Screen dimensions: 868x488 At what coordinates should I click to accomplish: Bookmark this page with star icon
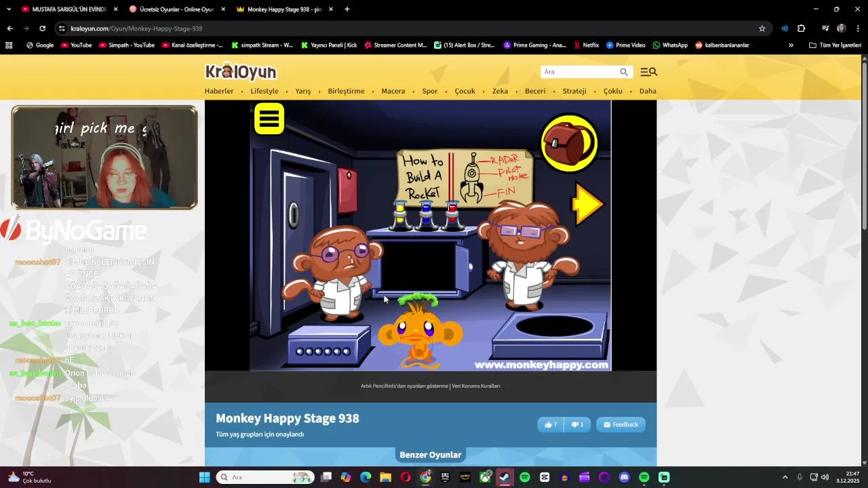762,28
